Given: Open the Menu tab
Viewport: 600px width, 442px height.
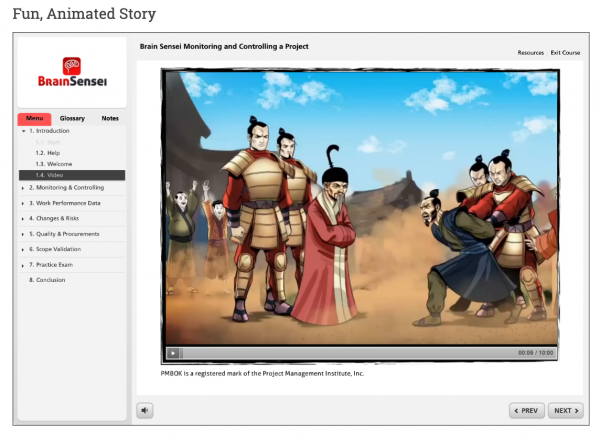Looking at the screenshot, I should pyautogui.click(x=34, y=119).
